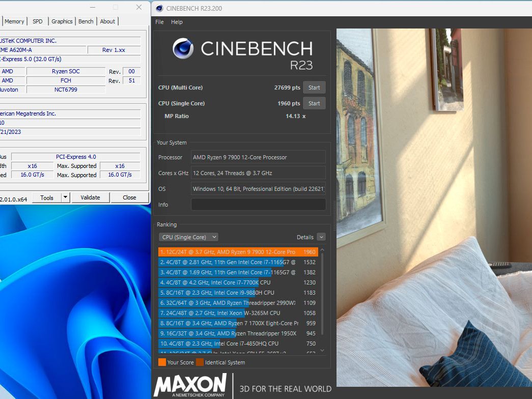532x399 pixels.
Task: Open the CPU (Single Core) ranking dropdown
Action: 188,237
